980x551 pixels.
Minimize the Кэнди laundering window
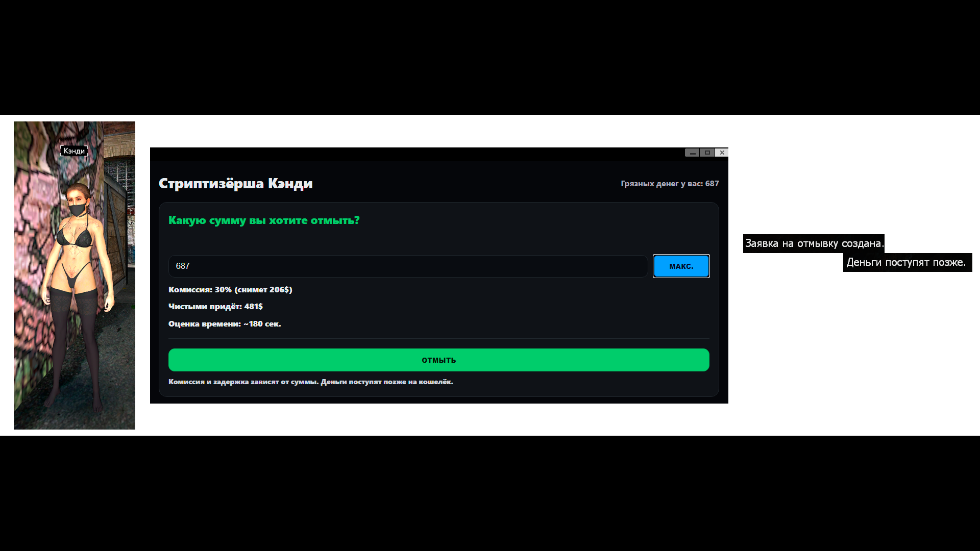coord(692,153)
